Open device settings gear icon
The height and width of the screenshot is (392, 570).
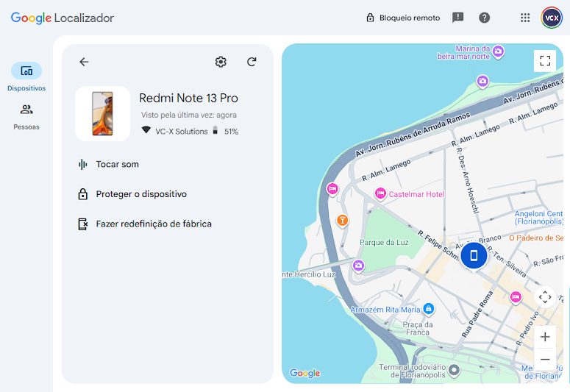[221, 62]
